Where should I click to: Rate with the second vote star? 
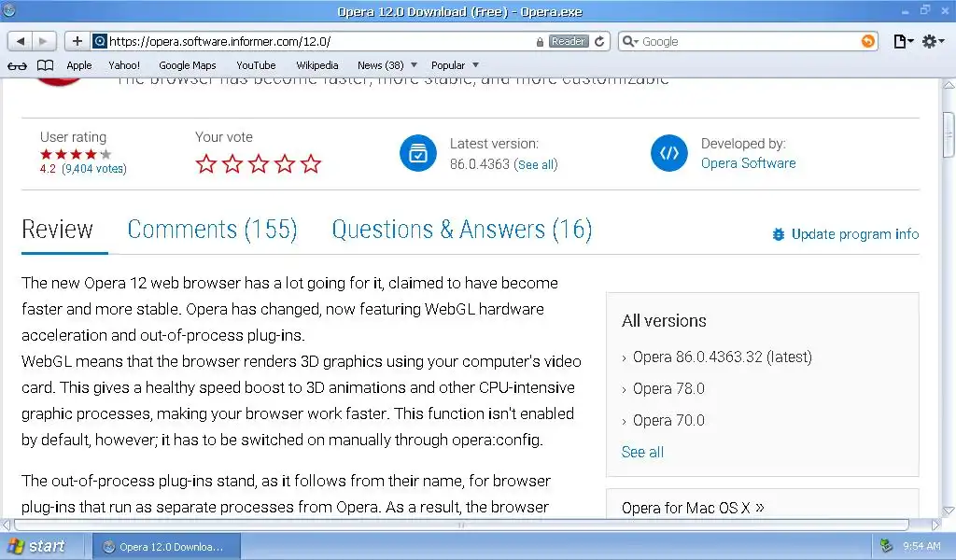pos(232,163)
